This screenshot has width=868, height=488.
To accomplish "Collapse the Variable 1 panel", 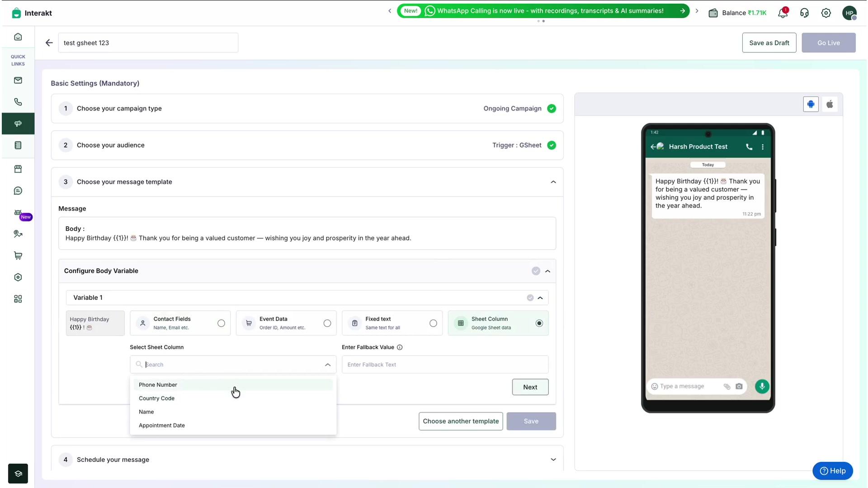I will point(540,298).
